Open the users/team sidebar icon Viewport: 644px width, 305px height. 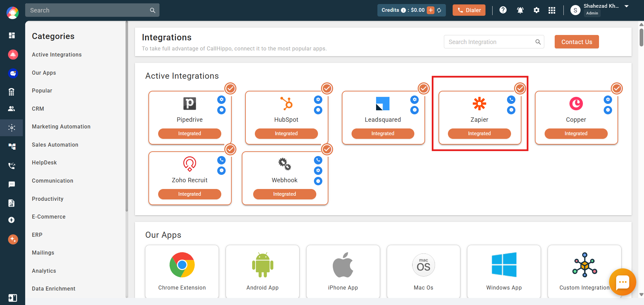coord(12,109)
